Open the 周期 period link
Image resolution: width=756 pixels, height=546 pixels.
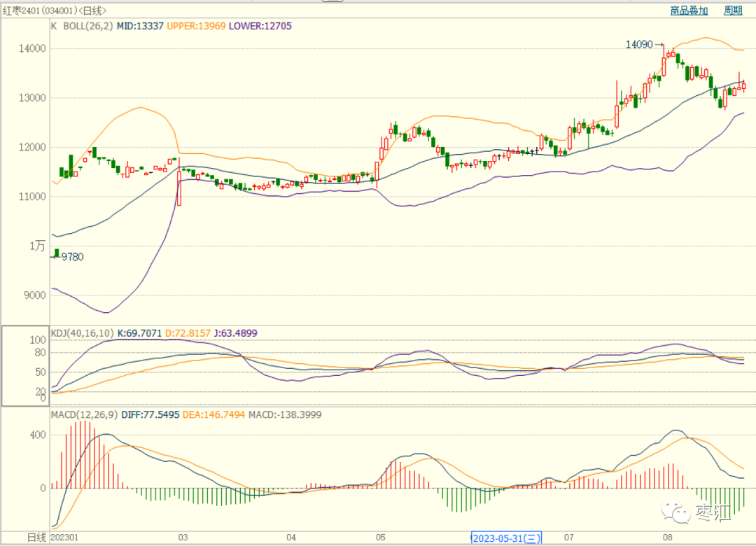[733, 10]
